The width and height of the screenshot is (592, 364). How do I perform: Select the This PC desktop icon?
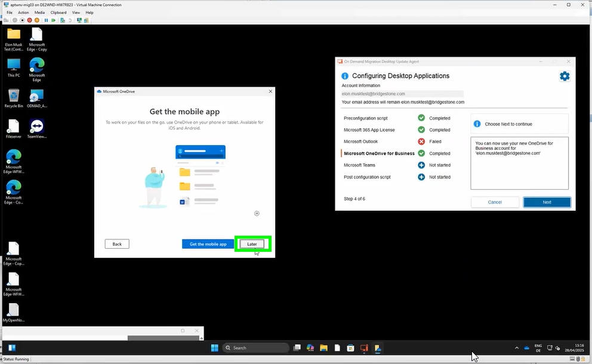14,68
